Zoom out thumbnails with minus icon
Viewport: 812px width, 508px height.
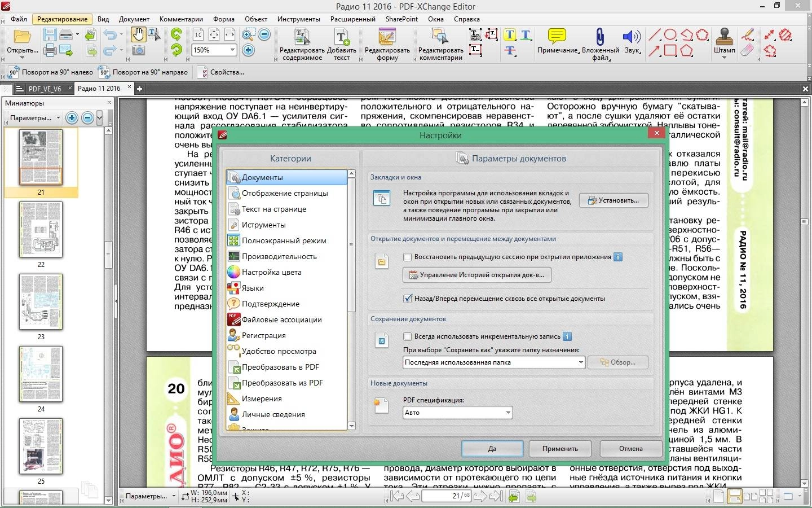(x=87, y=118)
